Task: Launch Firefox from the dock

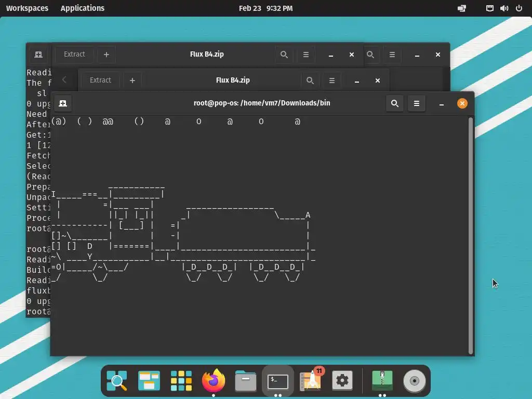Action: click(214, 381)
